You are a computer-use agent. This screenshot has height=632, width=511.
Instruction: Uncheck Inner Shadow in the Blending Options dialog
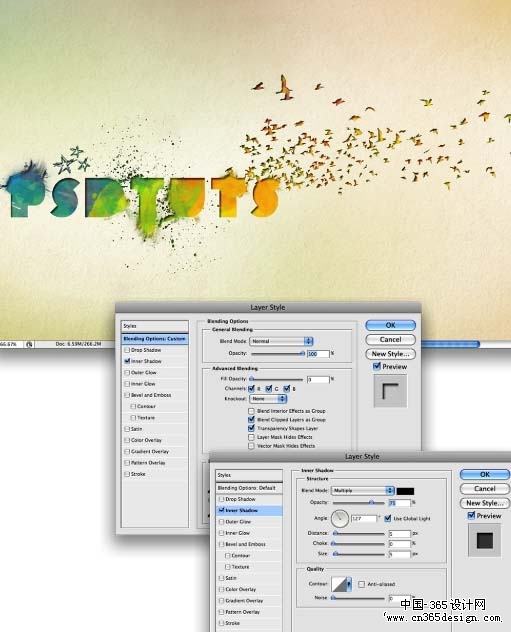(127, 361)
